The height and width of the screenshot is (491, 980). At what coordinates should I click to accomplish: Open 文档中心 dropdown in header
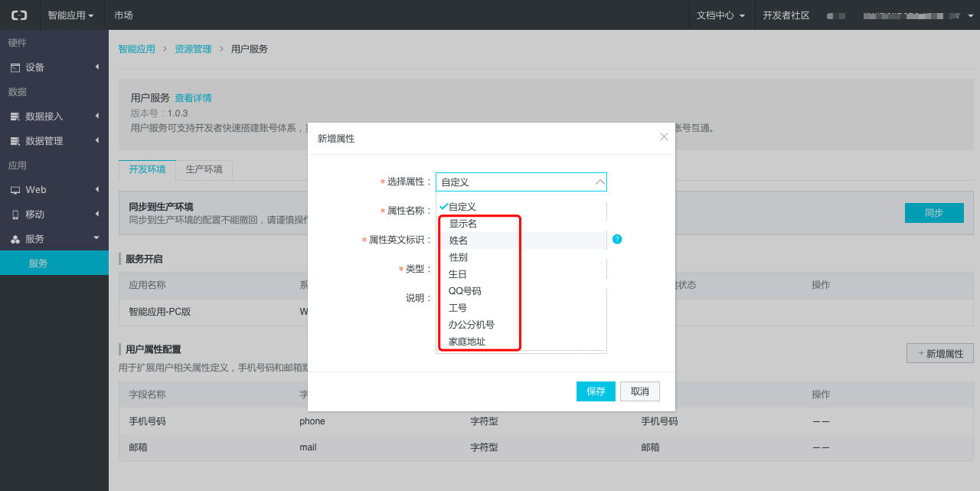720,15
